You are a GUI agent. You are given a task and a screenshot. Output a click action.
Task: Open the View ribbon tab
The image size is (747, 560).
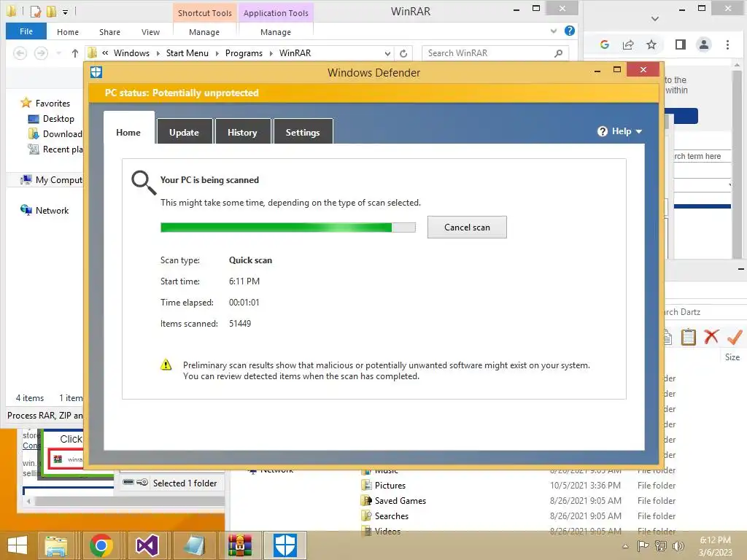coord(150,32)
